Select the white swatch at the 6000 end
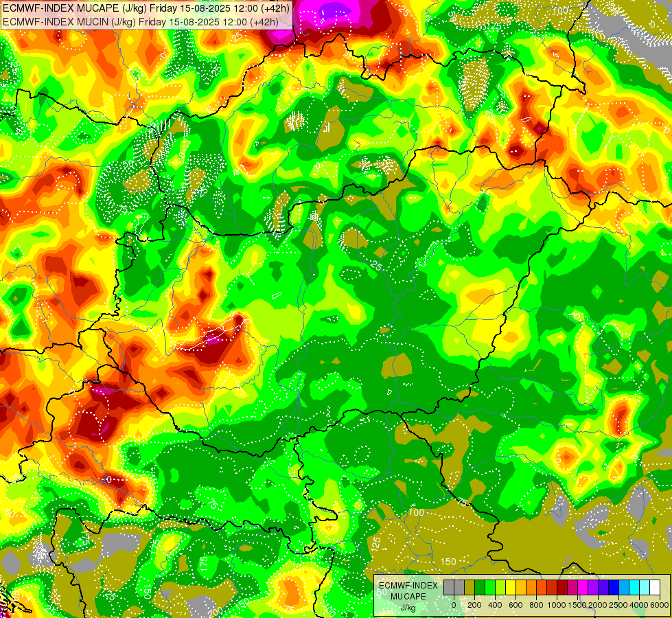This screenshot has width=672, height=618. point(655,587)
